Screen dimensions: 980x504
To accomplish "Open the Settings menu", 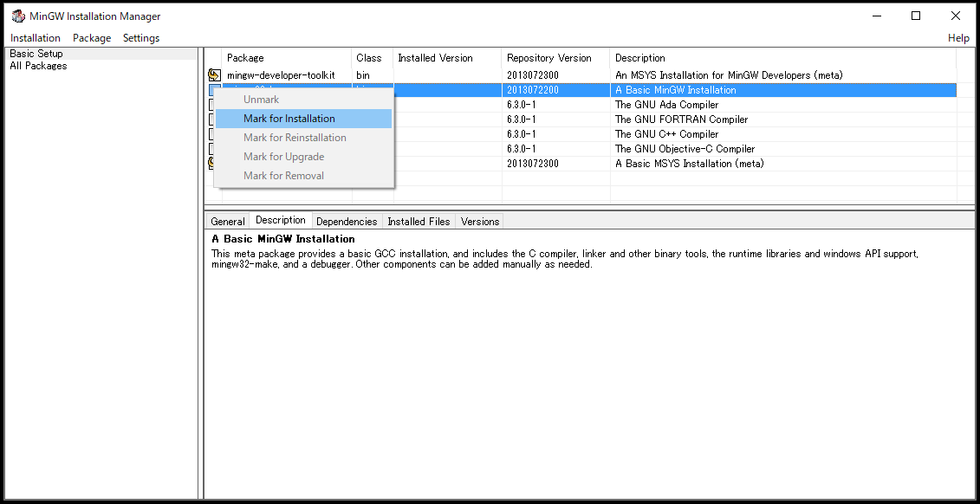I will [x=140, y=37].
